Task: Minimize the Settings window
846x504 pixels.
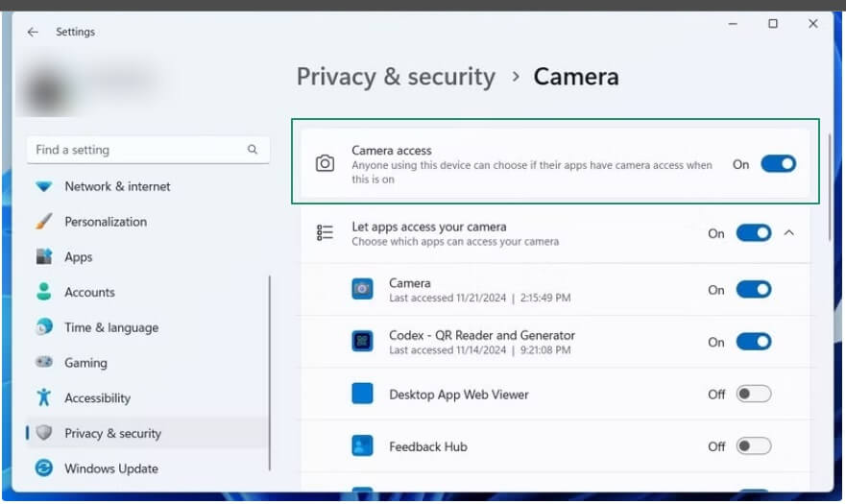Action: (x=733, y=24)
